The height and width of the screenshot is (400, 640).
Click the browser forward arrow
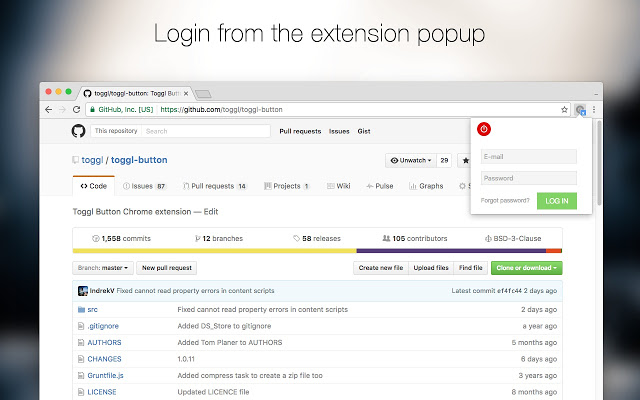62,109
